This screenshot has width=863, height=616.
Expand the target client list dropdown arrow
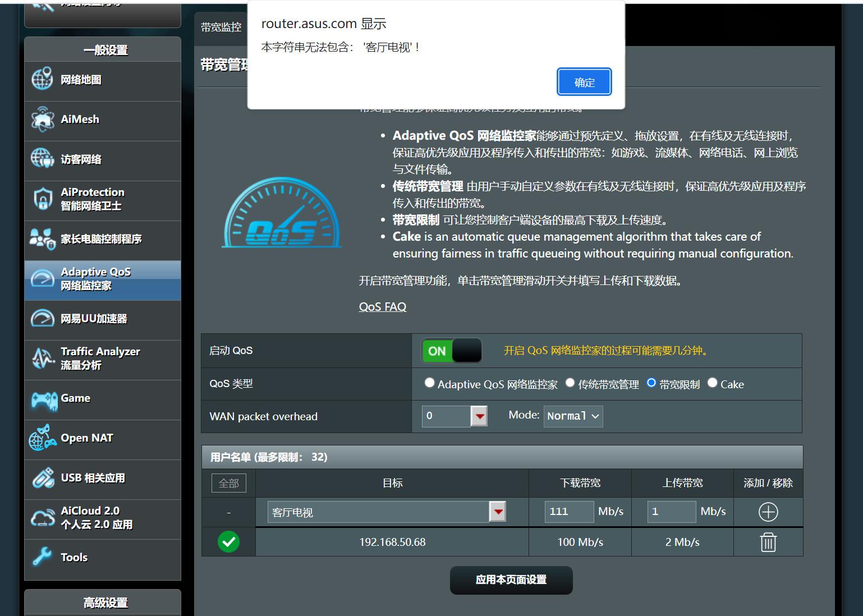[x=498, y=512]
